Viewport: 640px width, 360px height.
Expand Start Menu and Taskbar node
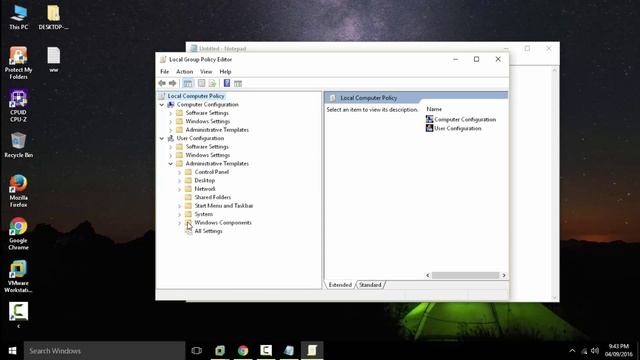[x=180, y=206]
